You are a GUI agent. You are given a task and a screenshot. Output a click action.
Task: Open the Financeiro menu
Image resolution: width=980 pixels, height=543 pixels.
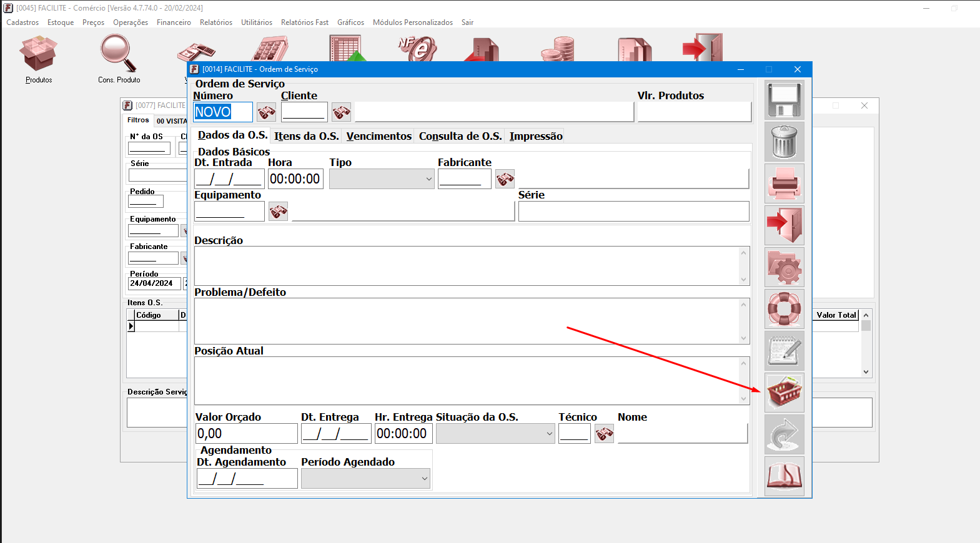click(x=174, y=22)
